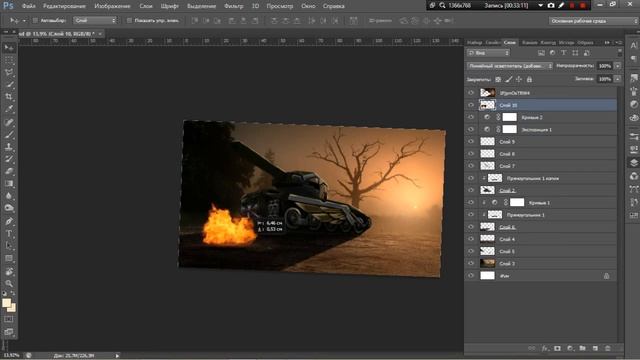Select the Rectangular Marquee tool
640x360 pixels.
pos(9,60)
